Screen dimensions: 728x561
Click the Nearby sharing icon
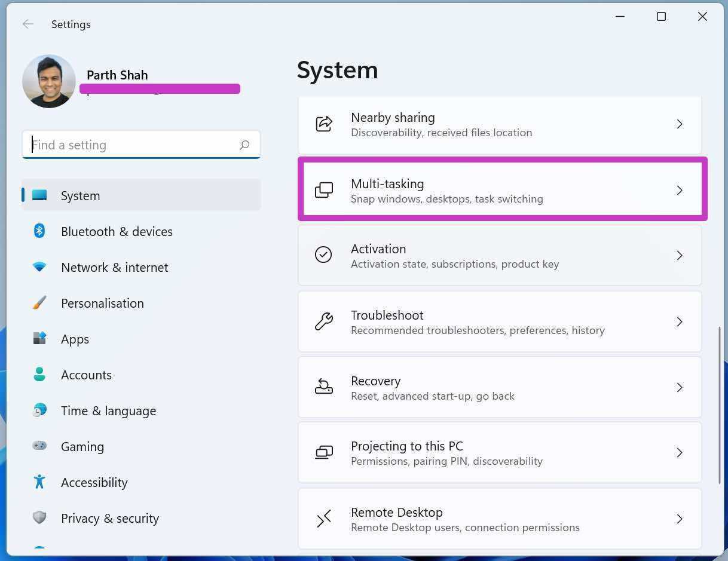click(323, 124)
